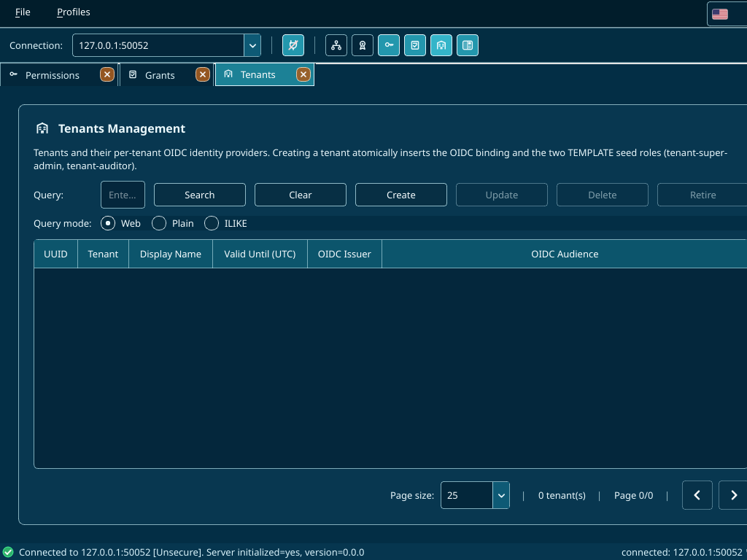The height and width of the screenshot is (560, 747).
Task: Sort by the UUID column header
Action: (55, 254)
